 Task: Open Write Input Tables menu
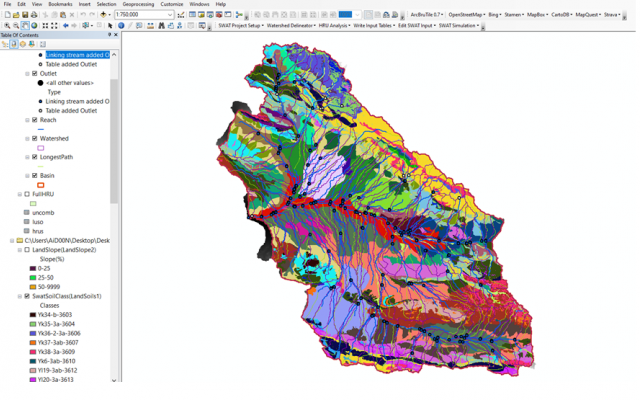(x=374, y=25)
